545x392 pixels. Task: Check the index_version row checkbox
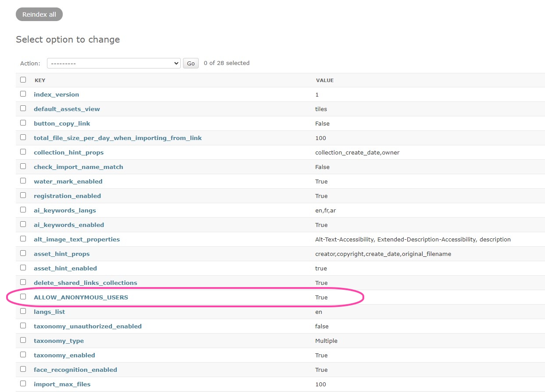click(x=23, y=94)
